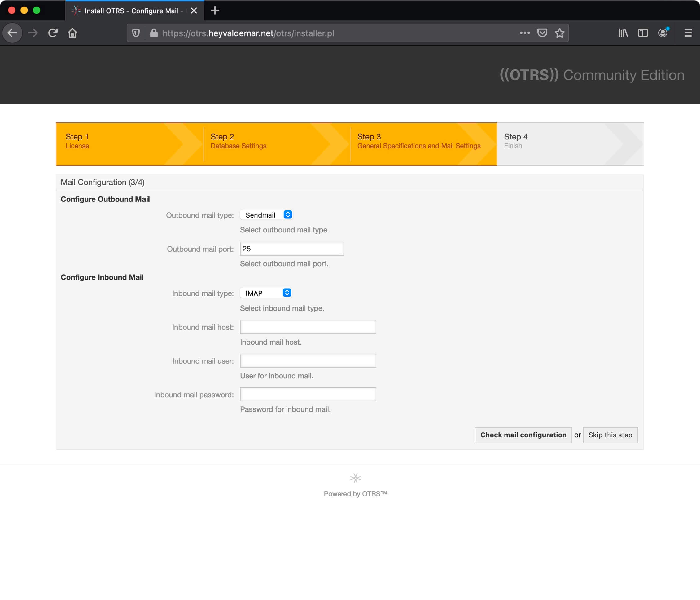Click the browser back navigation arrow icon
This screenshot has height=600, width=700.
[13, 33]
